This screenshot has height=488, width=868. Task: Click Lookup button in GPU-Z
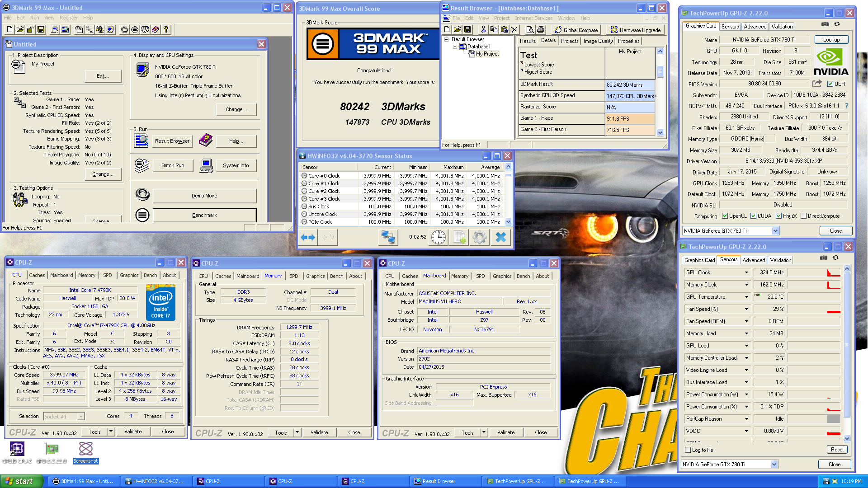(831, 40)
